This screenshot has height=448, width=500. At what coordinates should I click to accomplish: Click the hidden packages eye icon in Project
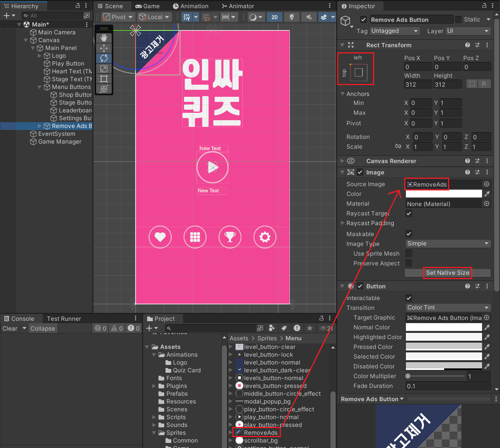(326, 328)
